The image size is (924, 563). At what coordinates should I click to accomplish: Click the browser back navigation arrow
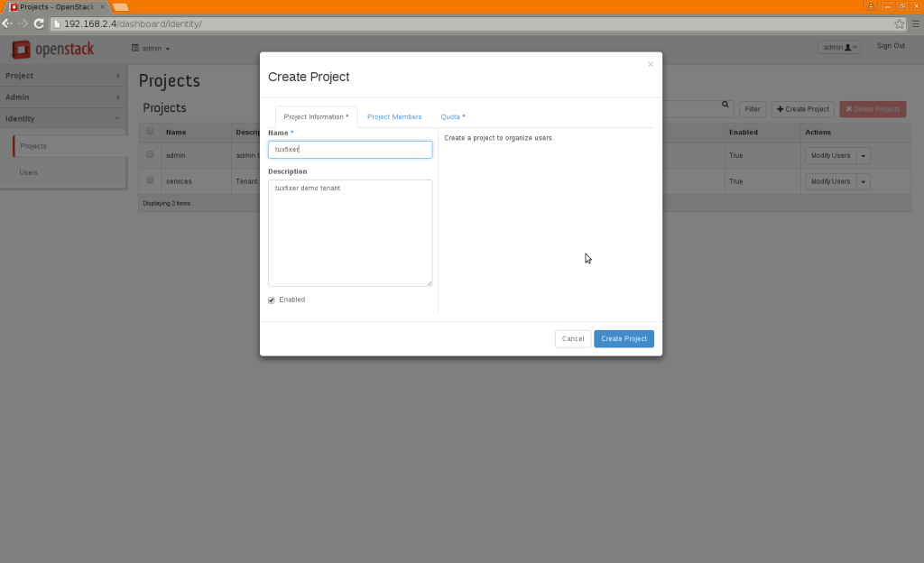[x=6, y=24]
